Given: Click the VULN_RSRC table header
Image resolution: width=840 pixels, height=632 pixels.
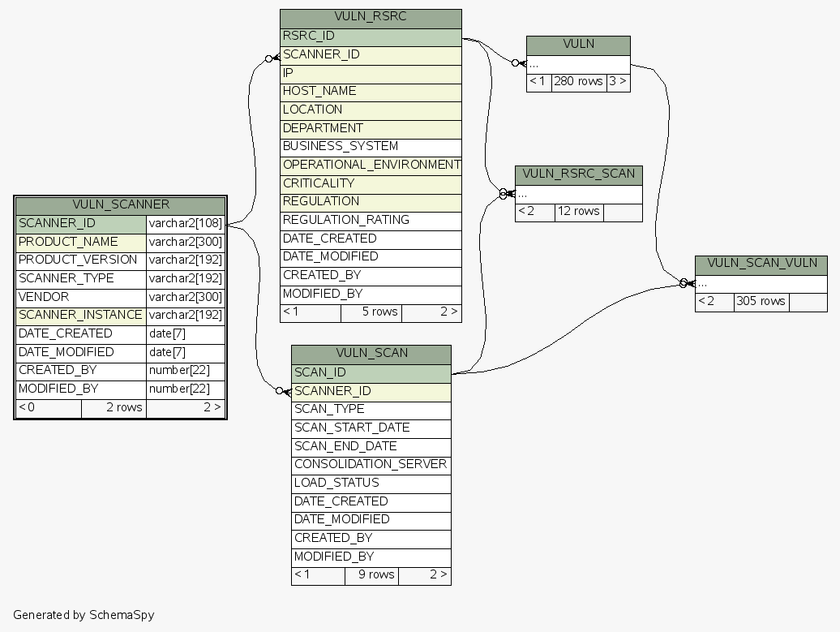Looking at the screenshot, I should (371, 16).
